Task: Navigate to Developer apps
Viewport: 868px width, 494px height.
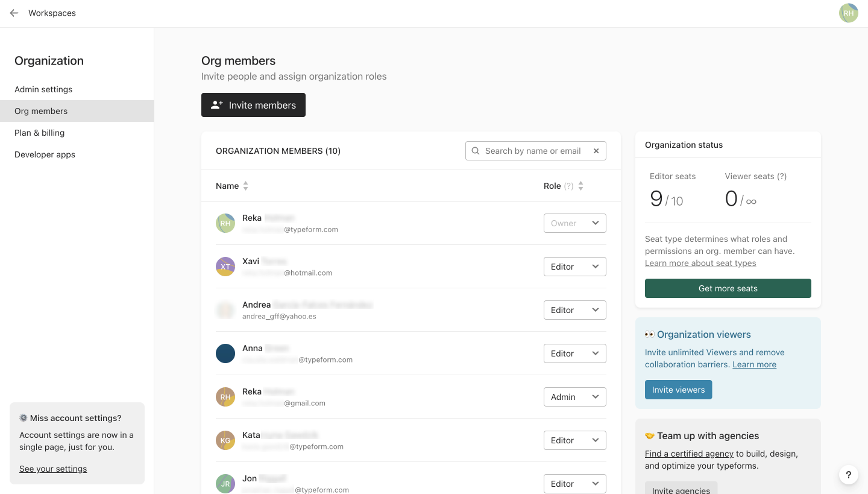Action: [45, 154]
